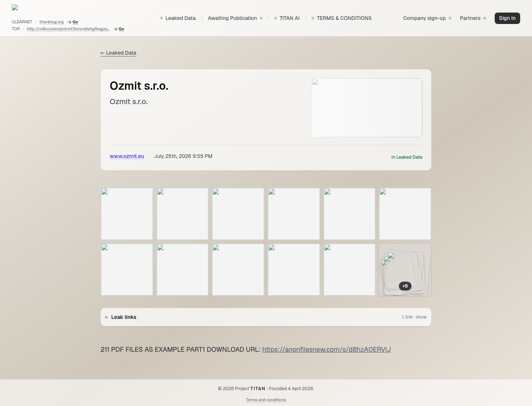Click the titanblog.org clearnet link
Viewport: 532px width, 406px height.
coord(51,22)
